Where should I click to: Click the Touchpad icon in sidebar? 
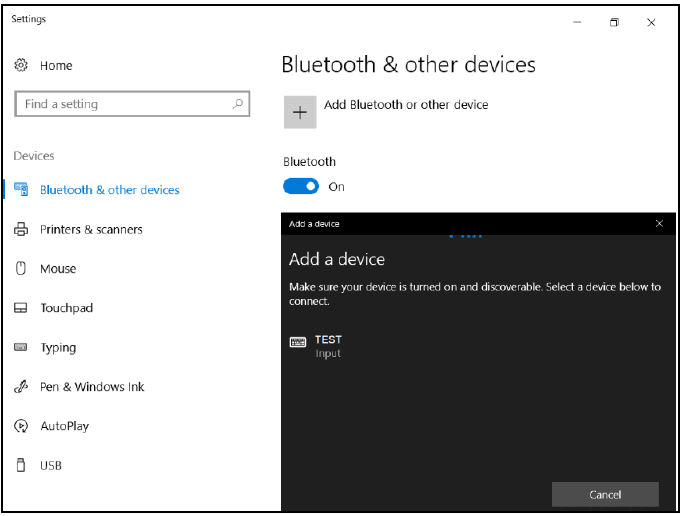(x=21, y=308)
